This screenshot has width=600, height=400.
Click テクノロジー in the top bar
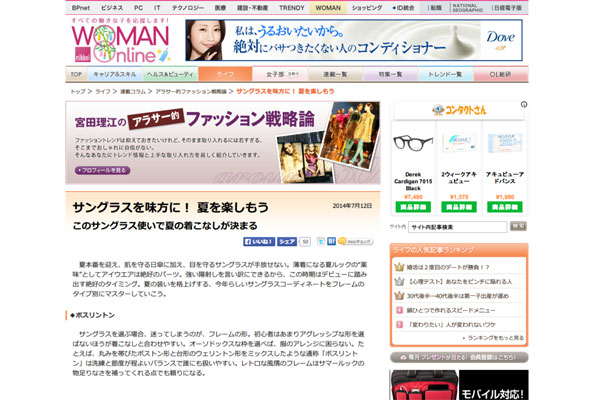[188, 8]
